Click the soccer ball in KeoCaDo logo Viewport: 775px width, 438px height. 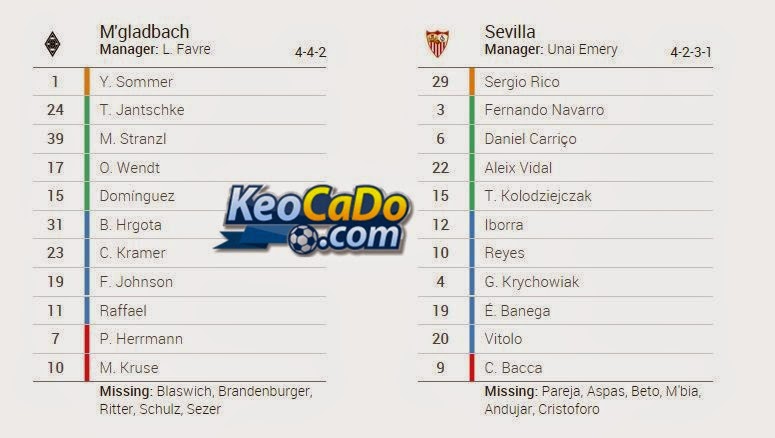click(303, 240)
